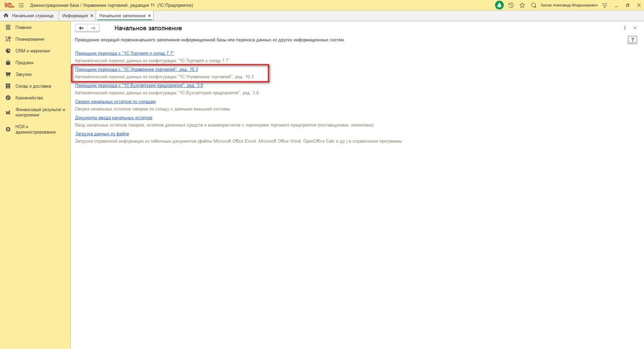Click text starting Загрузка справочной информации

click(x=239, y=141)
